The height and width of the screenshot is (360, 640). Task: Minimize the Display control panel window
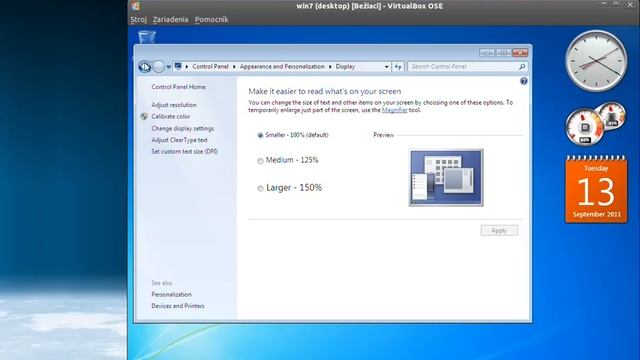[x=487, y=53]
